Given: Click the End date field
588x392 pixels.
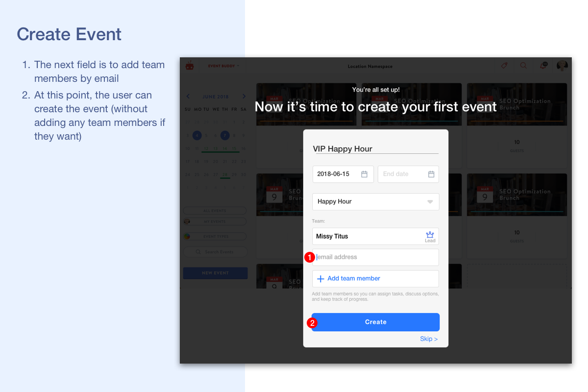Looking at the screenshot, I should click(408, 174).
